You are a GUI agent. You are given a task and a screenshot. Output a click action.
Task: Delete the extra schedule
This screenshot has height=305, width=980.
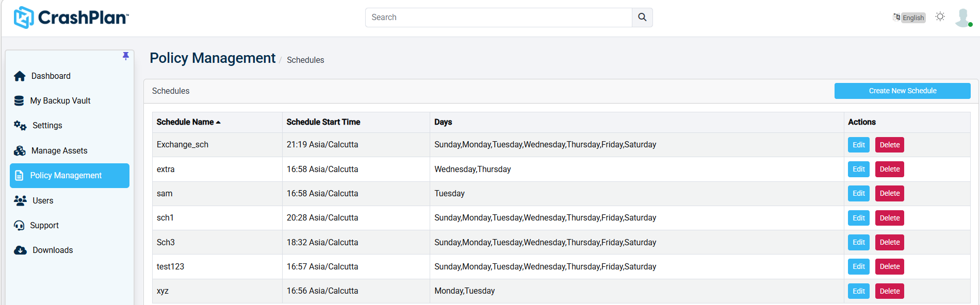click(x=890, y=169)
